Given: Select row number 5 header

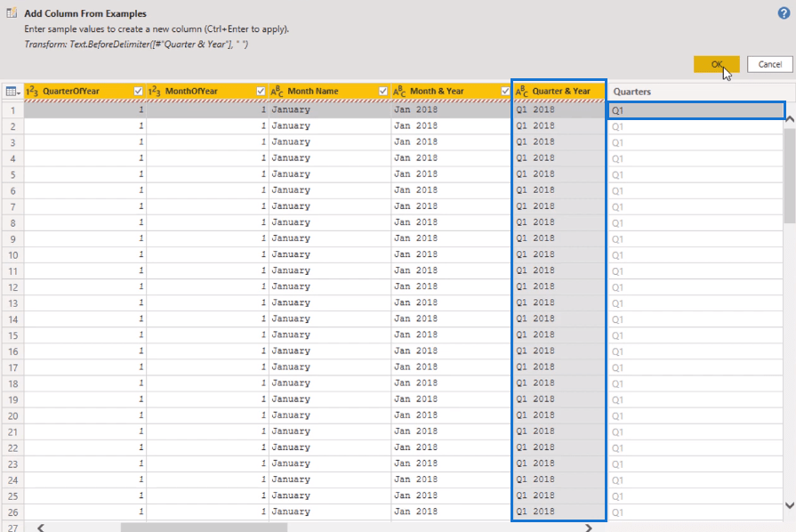Looking at the screenshot, I should [x=12, y=174].
